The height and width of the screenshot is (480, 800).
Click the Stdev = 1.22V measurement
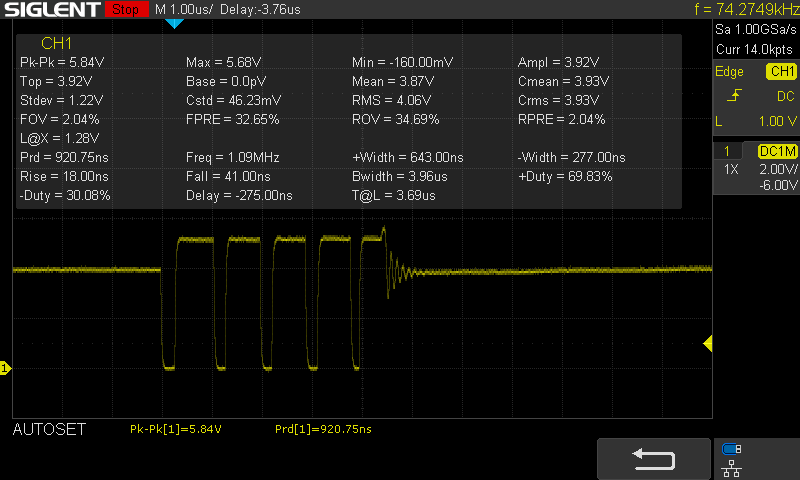(x=61, y=100)
